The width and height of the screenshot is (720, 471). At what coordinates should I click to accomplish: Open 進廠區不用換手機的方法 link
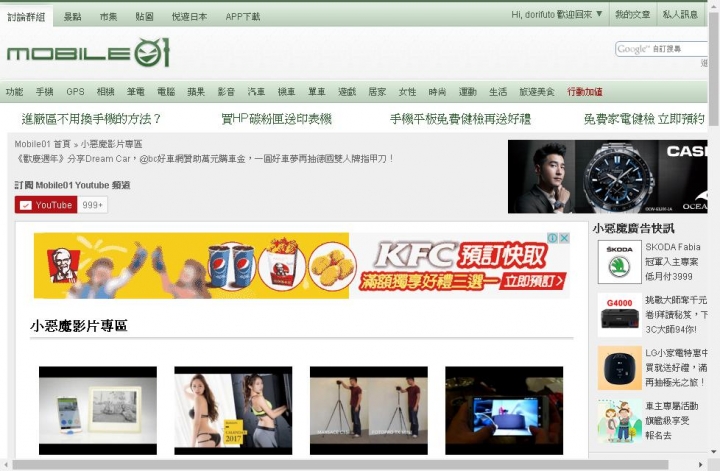pyautogui.click(x=91, y=119)
